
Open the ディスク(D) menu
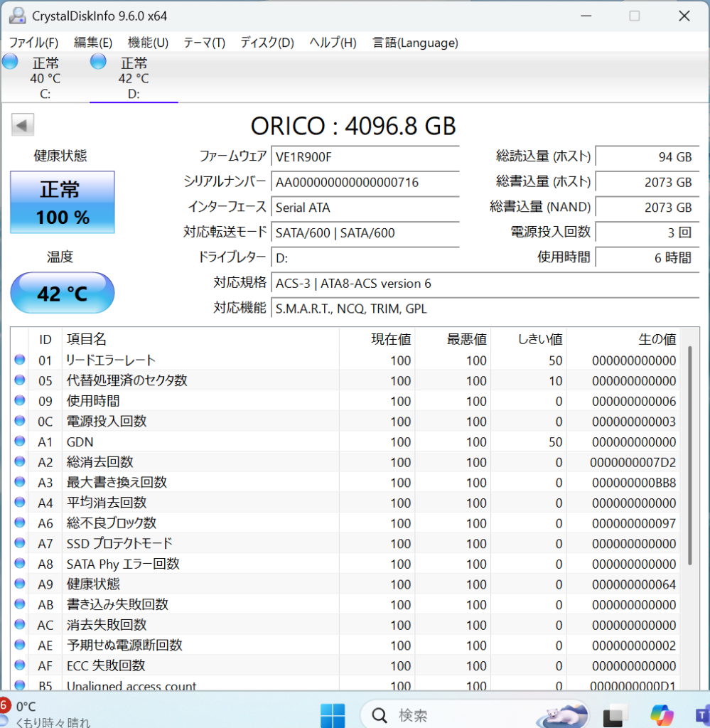tap(267, 43)
